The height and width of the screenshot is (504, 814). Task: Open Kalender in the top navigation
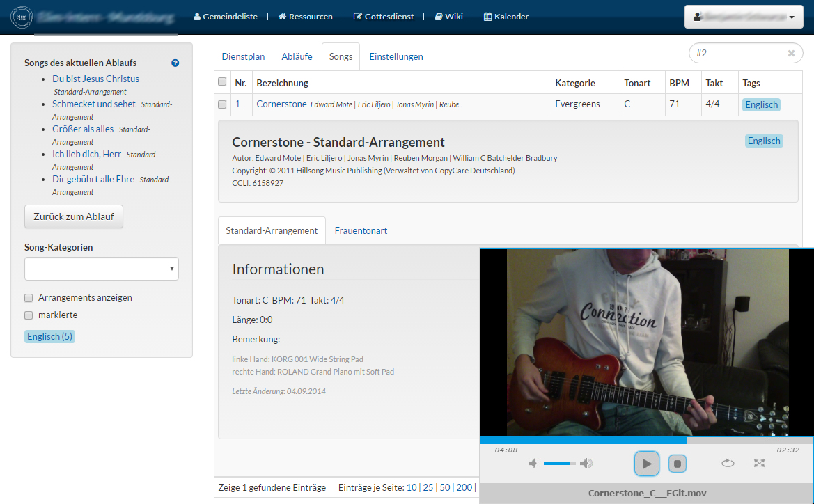pyautogui.click(x=506, y=17)
